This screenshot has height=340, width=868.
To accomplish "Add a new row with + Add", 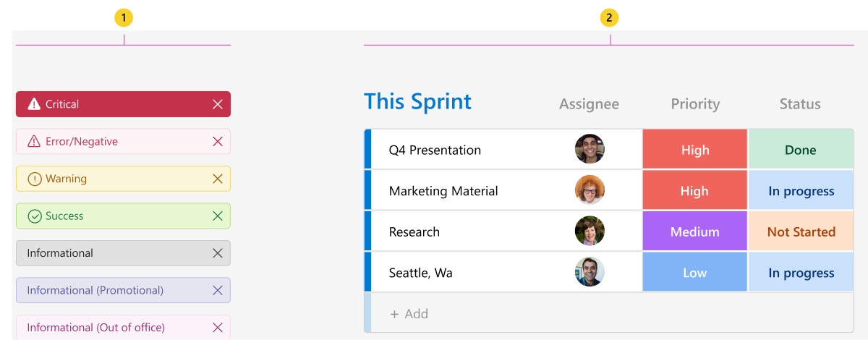I will coord(409,314).
